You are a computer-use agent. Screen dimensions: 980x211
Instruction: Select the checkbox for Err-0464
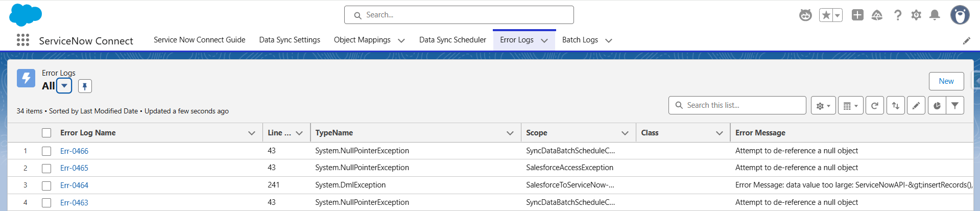pyautogui.click(x=46, y=185)
